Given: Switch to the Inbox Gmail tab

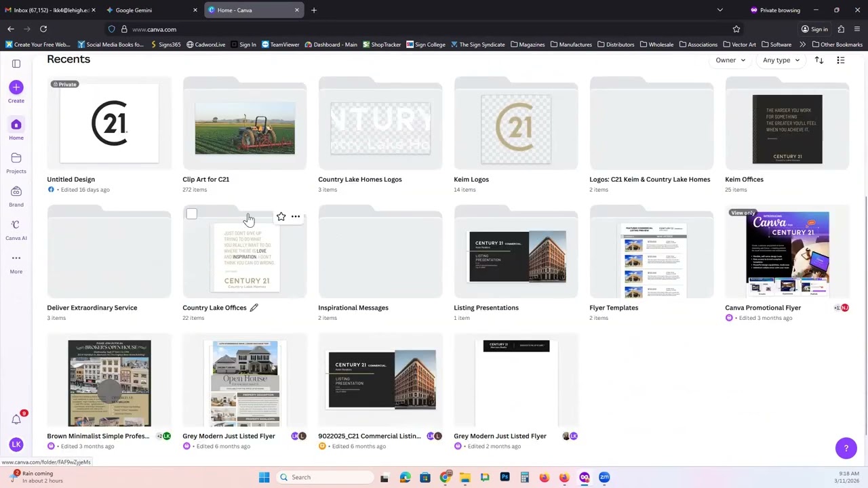Looking at the screenshot, I should 49,10.
